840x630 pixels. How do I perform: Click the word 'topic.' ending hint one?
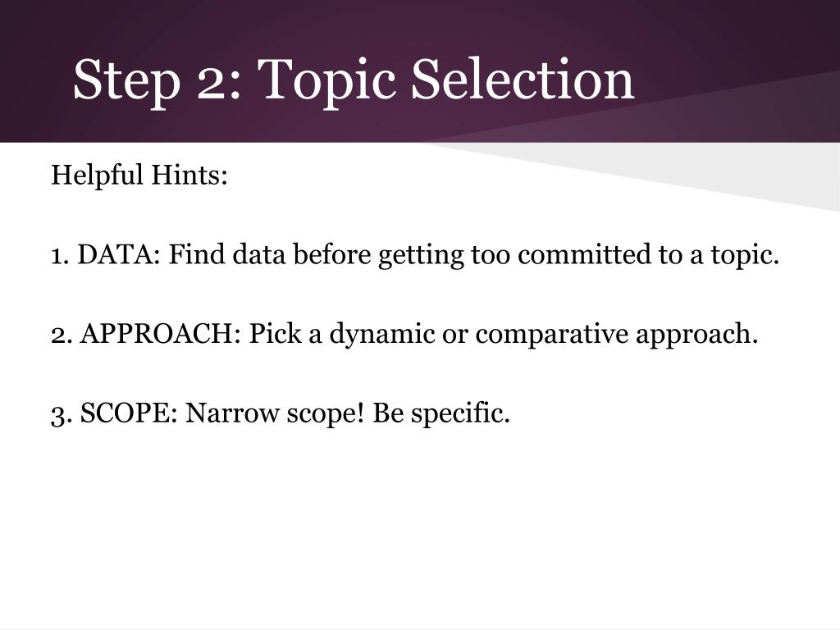pos(745,255)
